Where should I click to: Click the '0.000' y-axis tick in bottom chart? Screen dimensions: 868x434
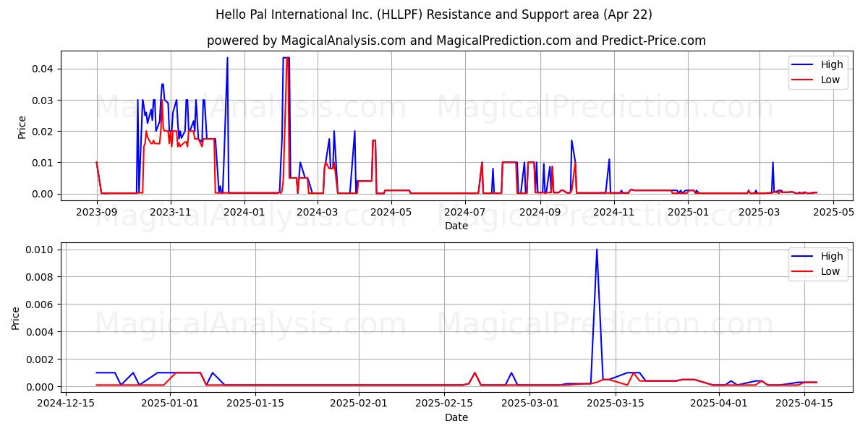pos(41,387)
